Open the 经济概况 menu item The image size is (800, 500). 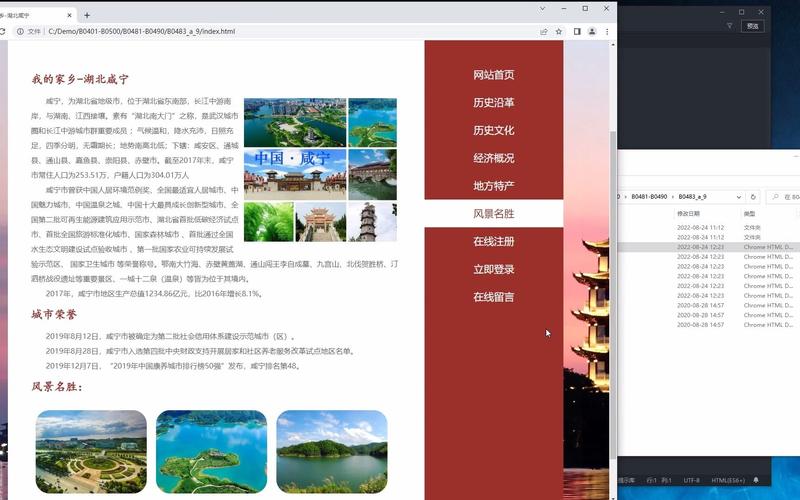tap(493, 158)
